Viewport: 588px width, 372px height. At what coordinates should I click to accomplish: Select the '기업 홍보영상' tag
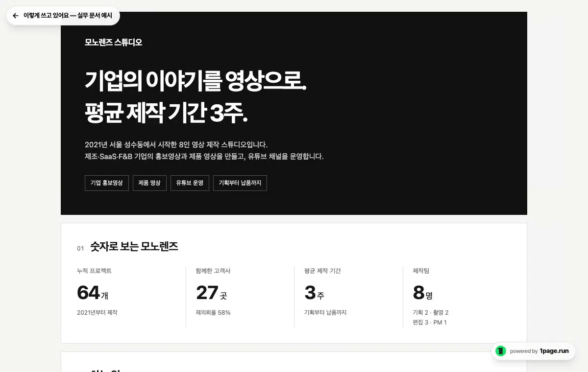pos(107,183)
